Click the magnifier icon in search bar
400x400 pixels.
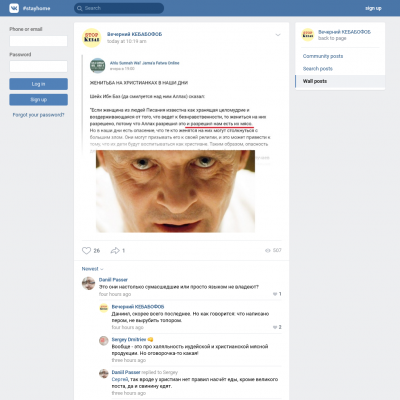click(80, 8)
